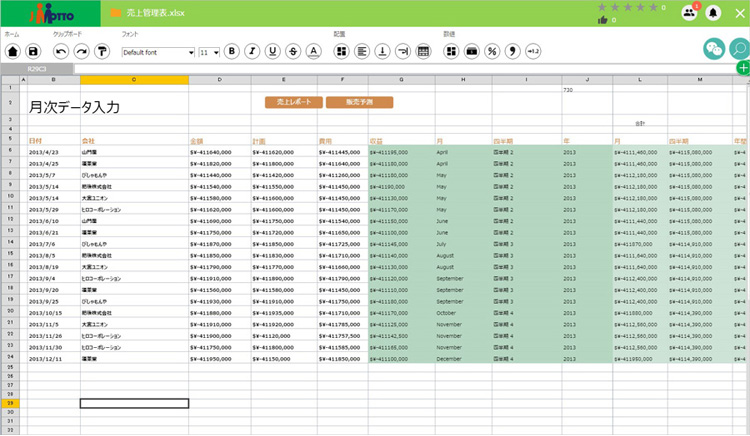Image resolution: width=750 pixels, height=436 pixels.
Task: Toggle italic text style
Action: 252,51
